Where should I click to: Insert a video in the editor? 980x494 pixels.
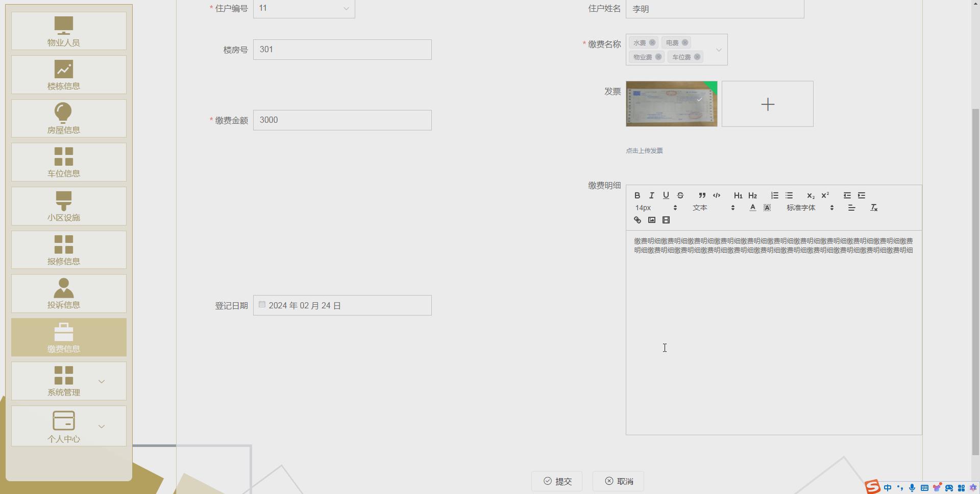click(666, 220)
